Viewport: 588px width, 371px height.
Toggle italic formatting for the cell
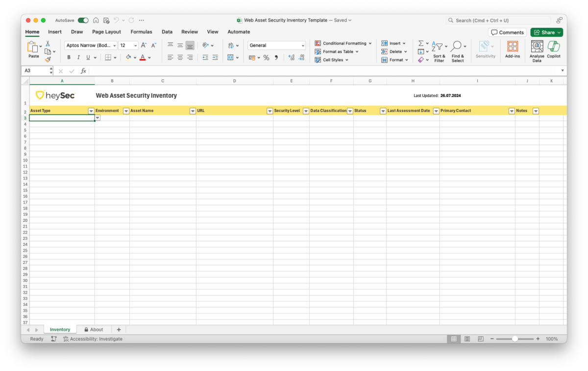(x=78, y=57)
